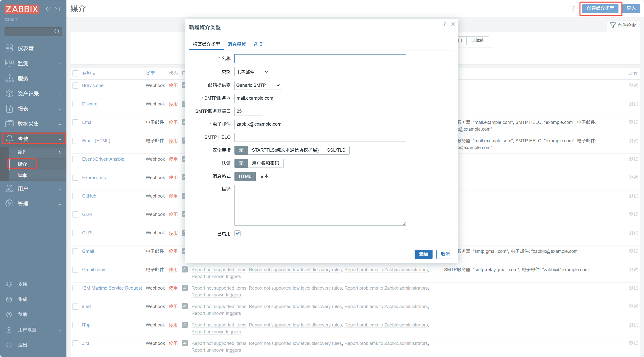Open the 条件检索 filter tab
The width and height of the screenshot is (644, 357).
tap(623, 25)
